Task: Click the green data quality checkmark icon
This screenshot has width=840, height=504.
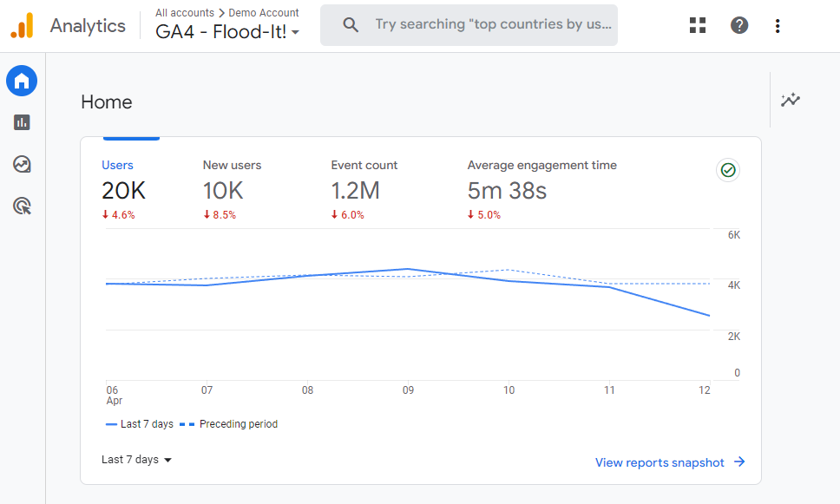Action: pyautogui.click(x=728, y=170)
